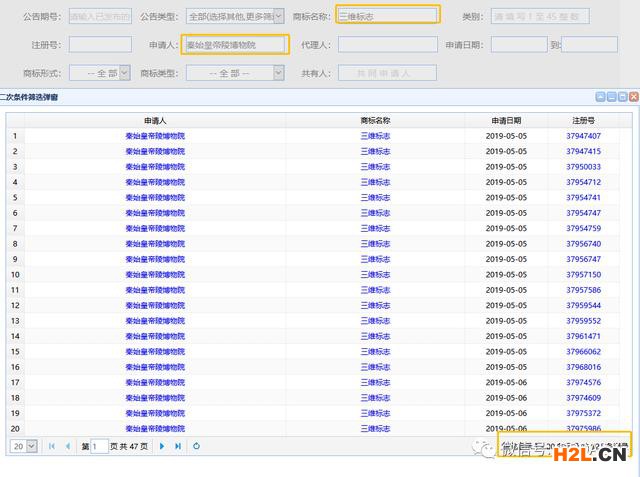Open registration number 37947415
Viewport: 640px width, 477px height.
point(583,151)
